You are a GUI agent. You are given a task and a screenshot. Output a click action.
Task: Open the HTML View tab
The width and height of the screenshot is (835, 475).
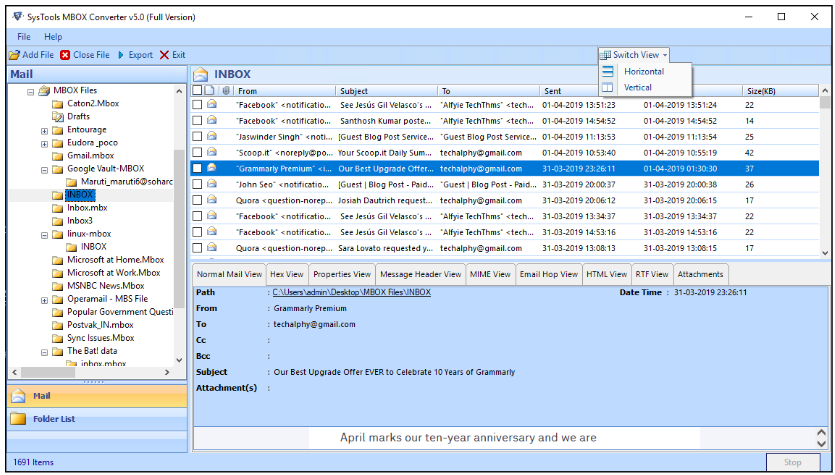click(x=607, y=274)
